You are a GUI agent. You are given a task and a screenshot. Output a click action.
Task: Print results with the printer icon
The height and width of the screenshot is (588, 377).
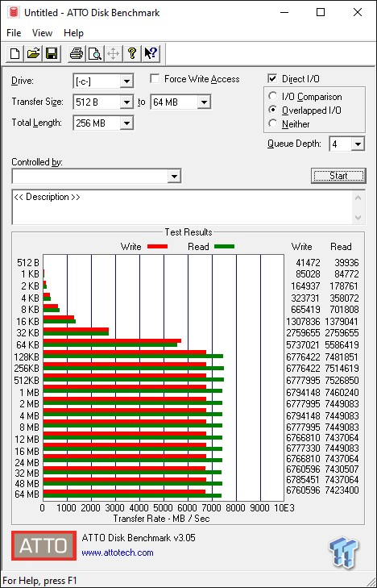[77, 53]
